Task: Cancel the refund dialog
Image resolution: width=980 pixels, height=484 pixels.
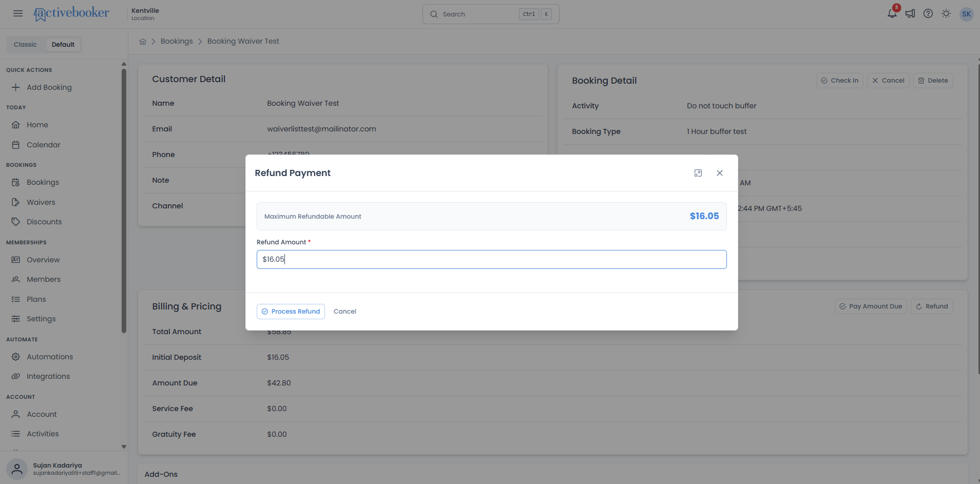Action: [345, 312]
